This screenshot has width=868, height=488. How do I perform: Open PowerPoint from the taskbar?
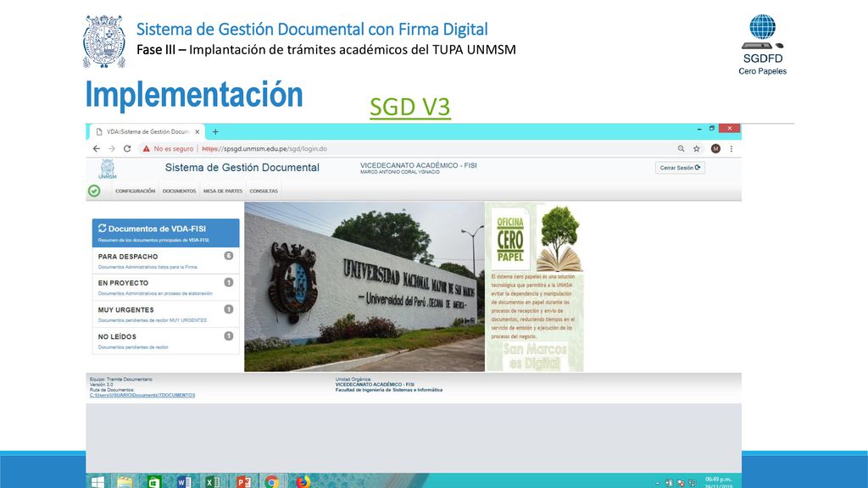[x=243, y=482]
